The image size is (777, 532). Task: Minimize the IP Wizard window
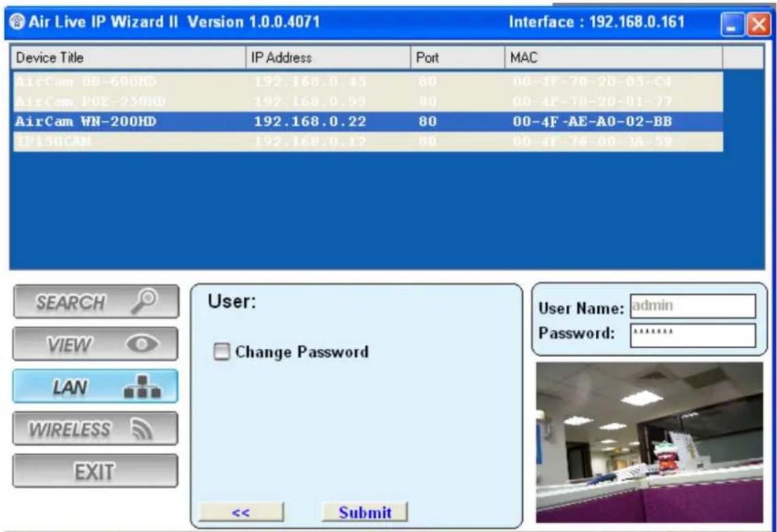point(733,25)
